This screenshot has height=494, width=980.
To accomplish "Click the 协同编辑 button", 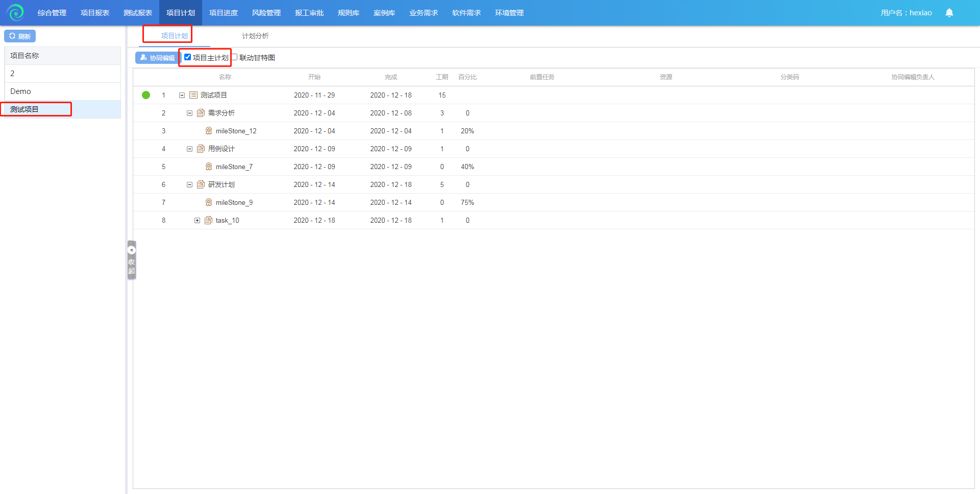I will tap(157, 58).
